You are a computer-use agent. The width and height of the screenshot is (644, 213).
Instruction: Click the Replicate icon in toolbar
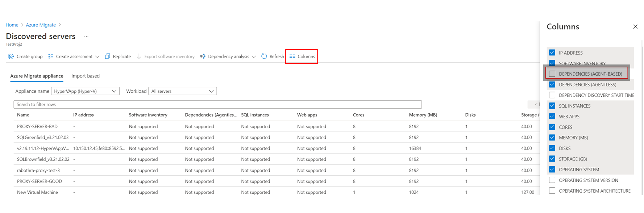[108, 57]
